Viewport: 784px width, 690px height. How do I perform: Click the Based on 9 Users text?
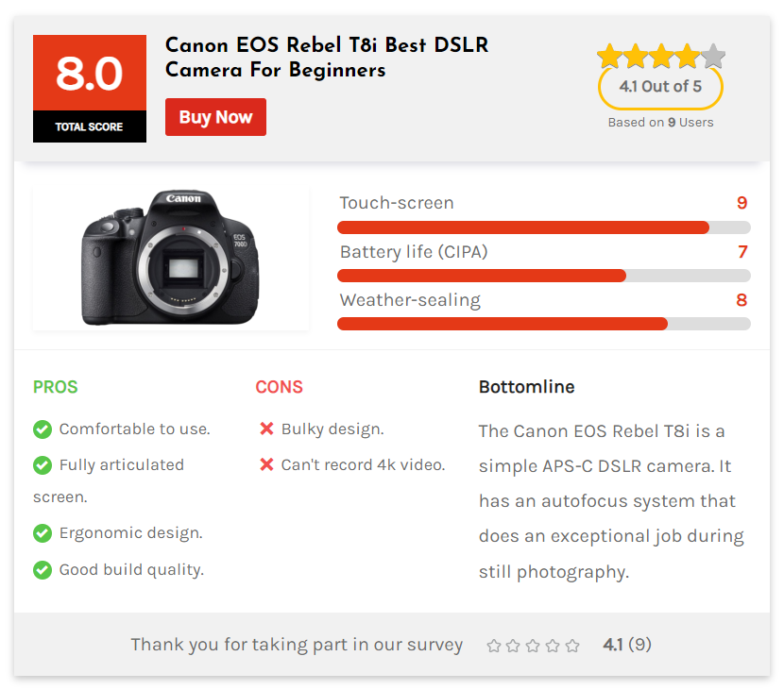tap(660, 122)
